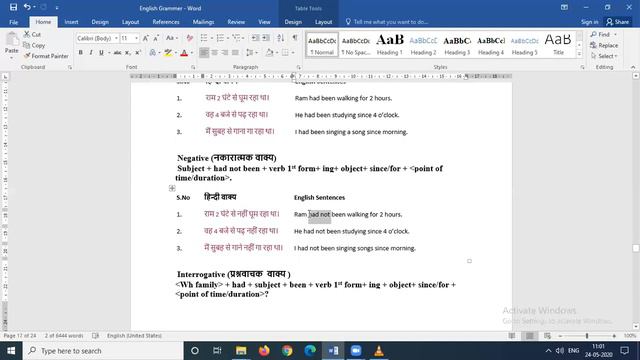Align text left
Viewport: 640px width, 360px height.
click(x=204, y=53)
